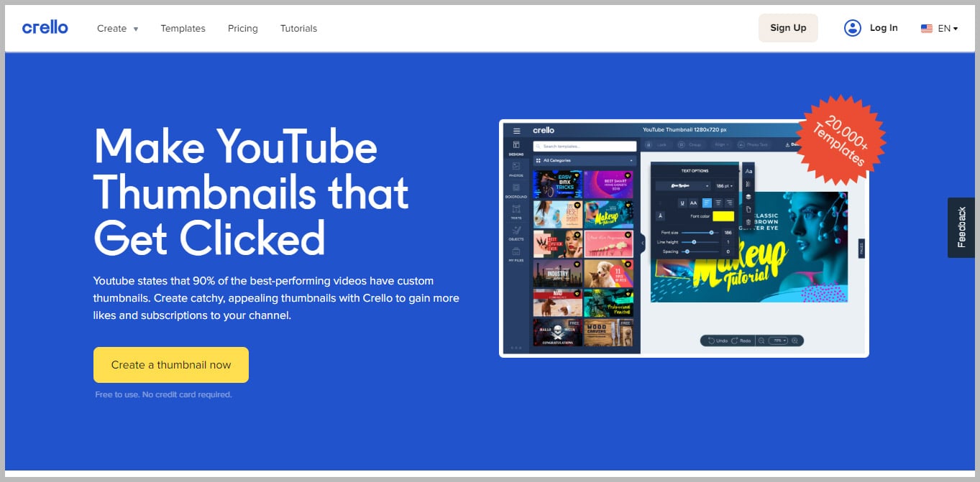Screen dimensions: 980x482
Task: Click the crello logo inside the editor preview
Action: [544, 130]
